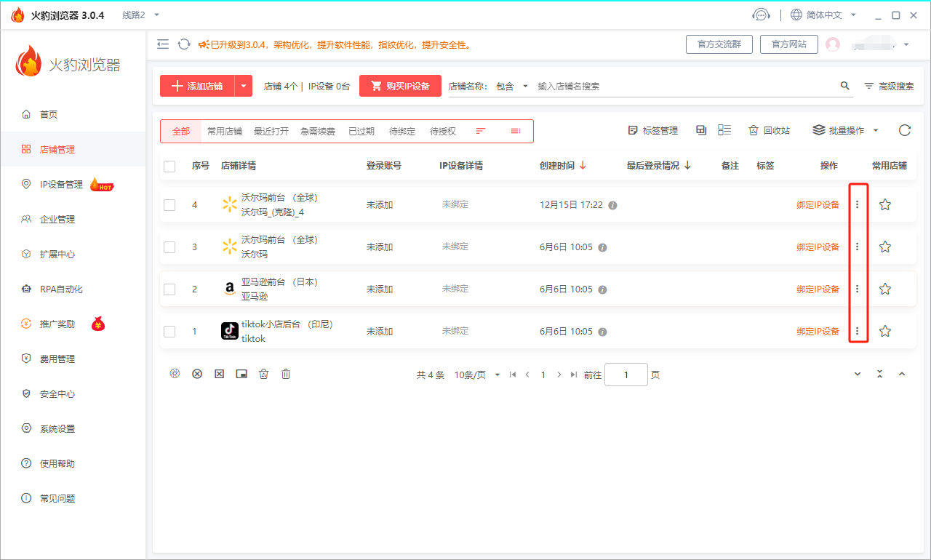Click the trash icon in bottom toolbar

click(x=285, y=374)
